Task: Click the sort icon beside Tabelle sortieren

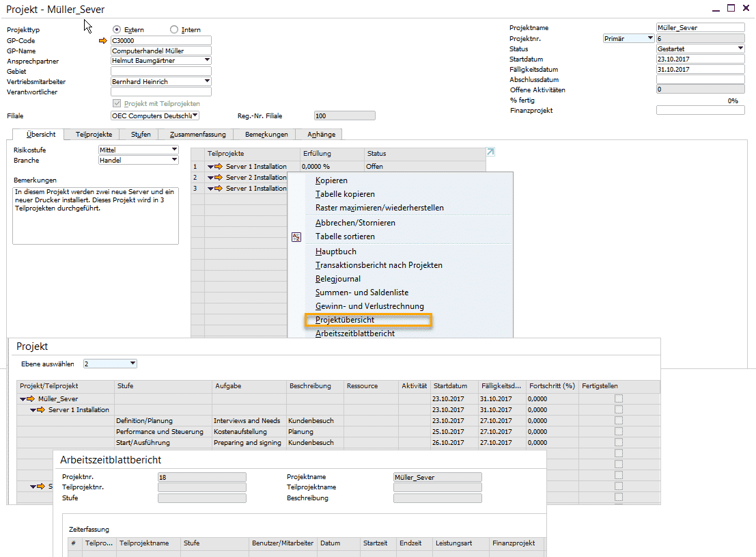Action: (x=296, y=237)
